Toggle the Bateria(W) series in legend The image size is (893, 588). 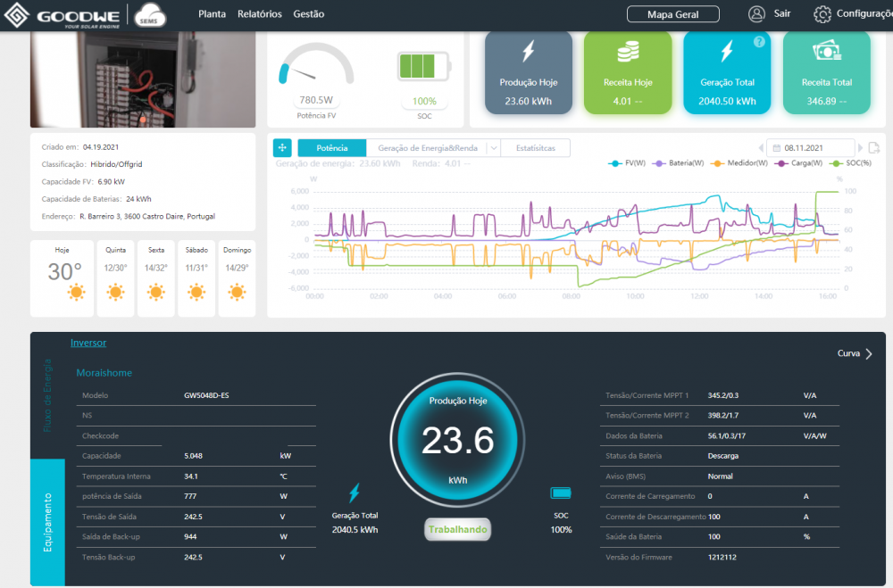click(678, 163)
